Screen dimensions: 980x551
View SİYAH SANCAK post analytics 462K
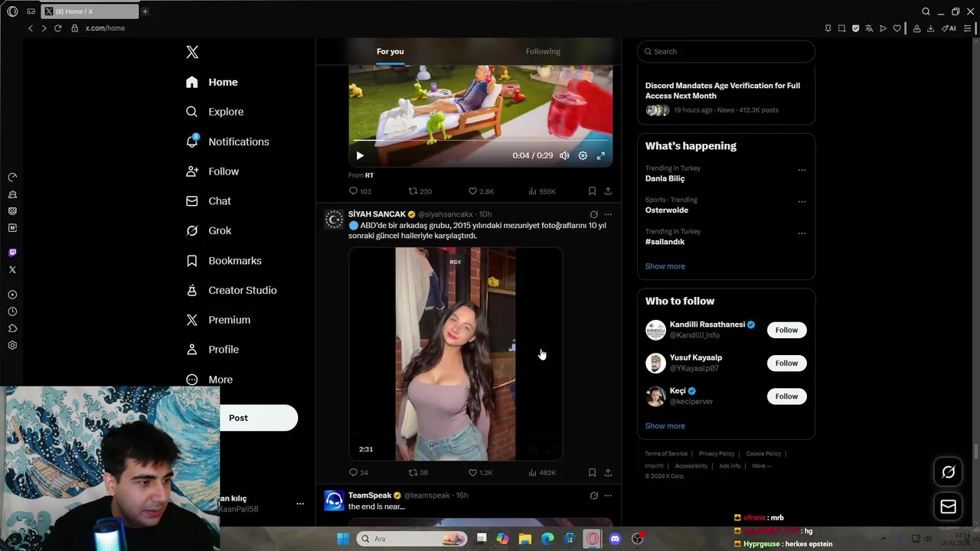coord(542,473)
